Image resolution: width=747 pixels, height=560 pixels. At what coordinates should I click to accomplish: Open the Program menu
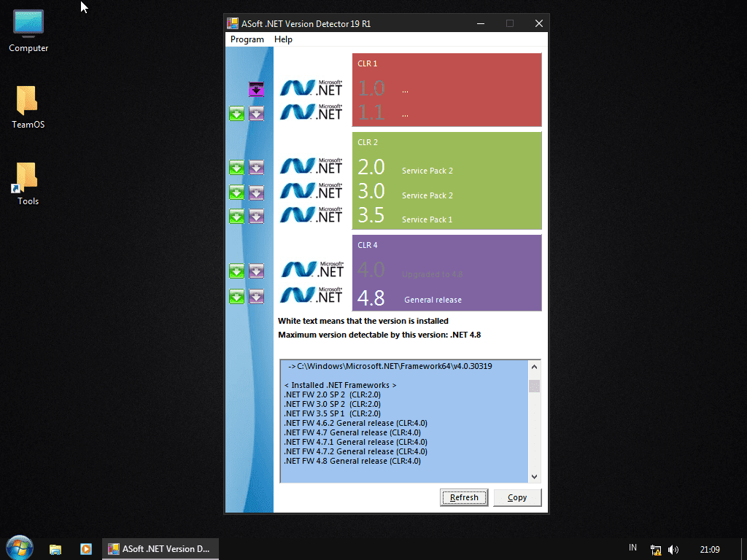pos(247,39)
